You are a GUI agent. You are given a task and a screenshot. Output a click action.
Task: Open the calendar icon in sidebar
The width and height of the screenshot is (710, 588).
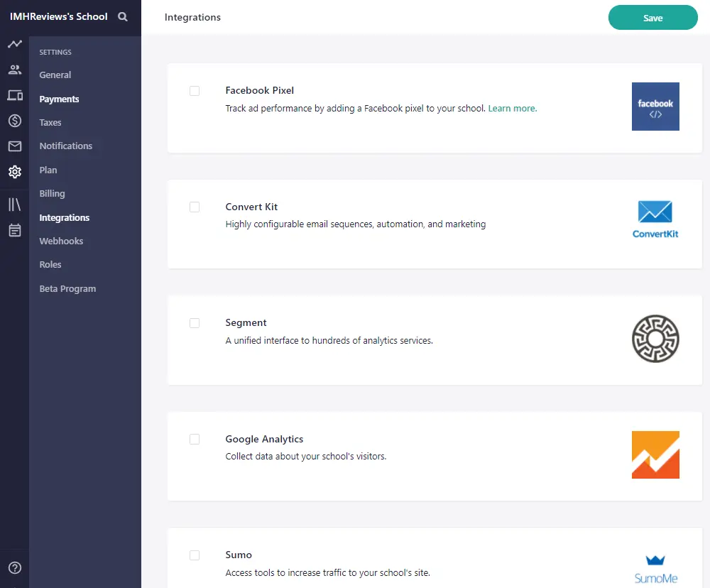point(15,230)
